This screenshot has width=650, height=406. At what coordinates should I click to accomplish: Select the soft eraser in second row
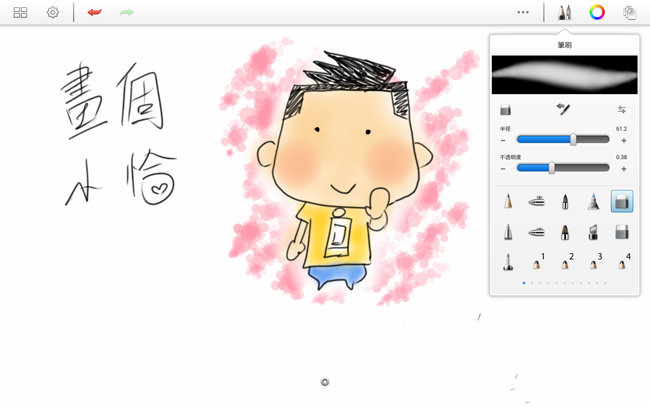tap(622, 232)
